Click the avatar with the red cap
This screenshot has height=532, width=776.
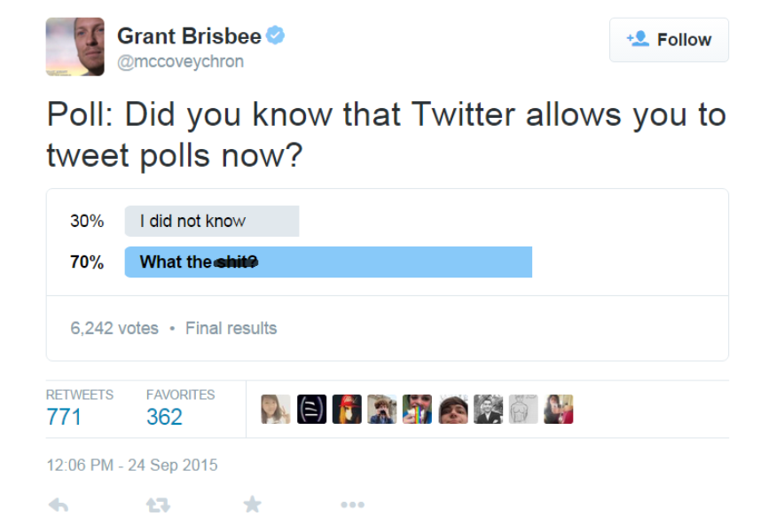tap(347, 409)
